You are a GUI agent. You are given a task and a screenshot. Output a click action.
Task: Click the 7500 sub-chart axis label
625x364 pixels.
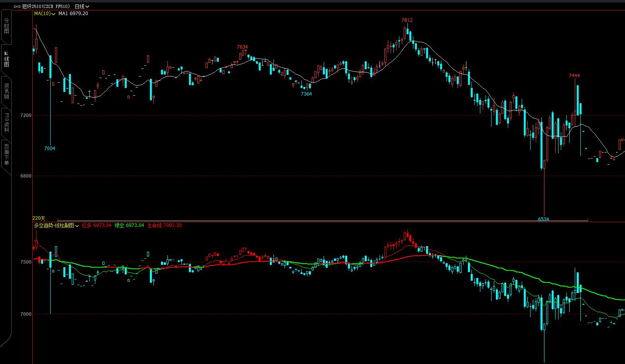[x=26, y=262]
